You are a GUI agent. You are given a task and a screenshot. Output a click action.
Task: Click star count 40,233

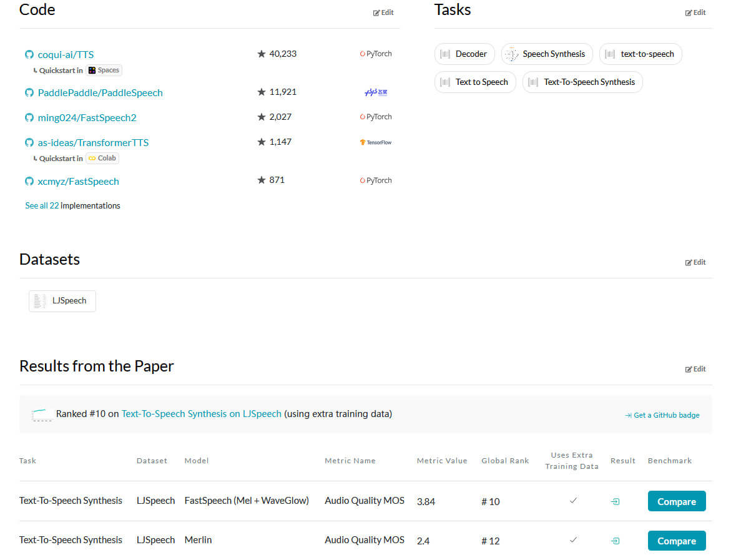pyautogui.click(x=283, y=54)
